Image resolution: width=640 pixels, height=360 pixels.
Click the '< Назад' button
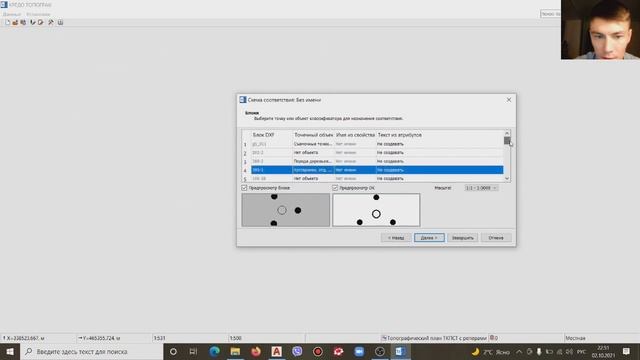(396, 238)
